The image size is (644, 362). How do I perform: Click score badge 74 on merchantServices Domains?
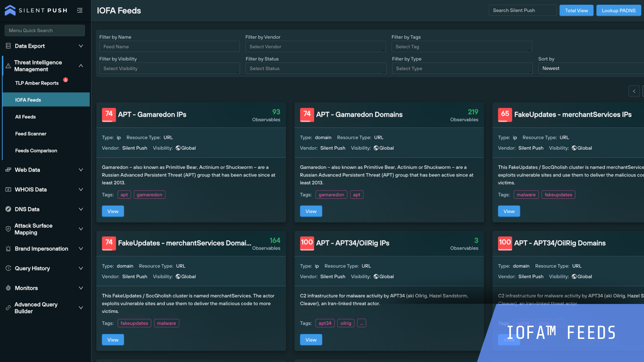point(109,243)
